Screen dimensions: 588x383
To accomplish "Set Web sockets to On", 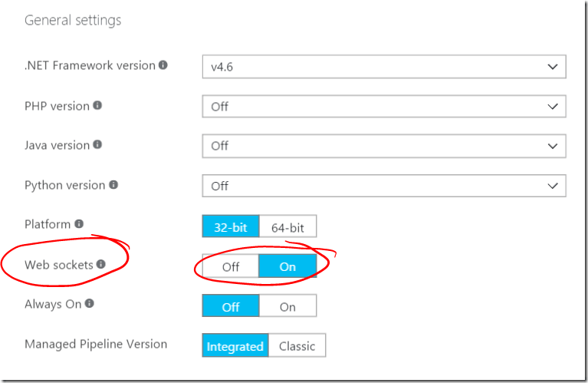I will coord(287,266).
